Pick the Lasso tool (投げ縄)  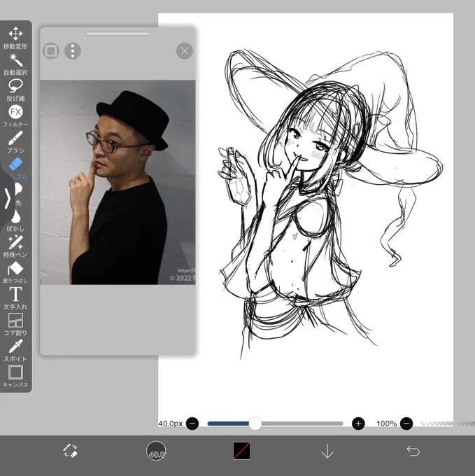click(15, 90)
